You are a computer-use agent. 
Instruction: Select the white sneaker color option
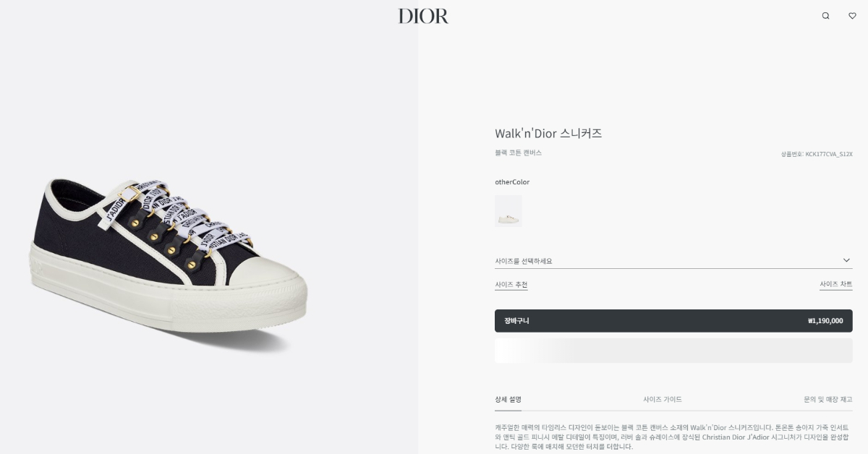pos(508,211)
